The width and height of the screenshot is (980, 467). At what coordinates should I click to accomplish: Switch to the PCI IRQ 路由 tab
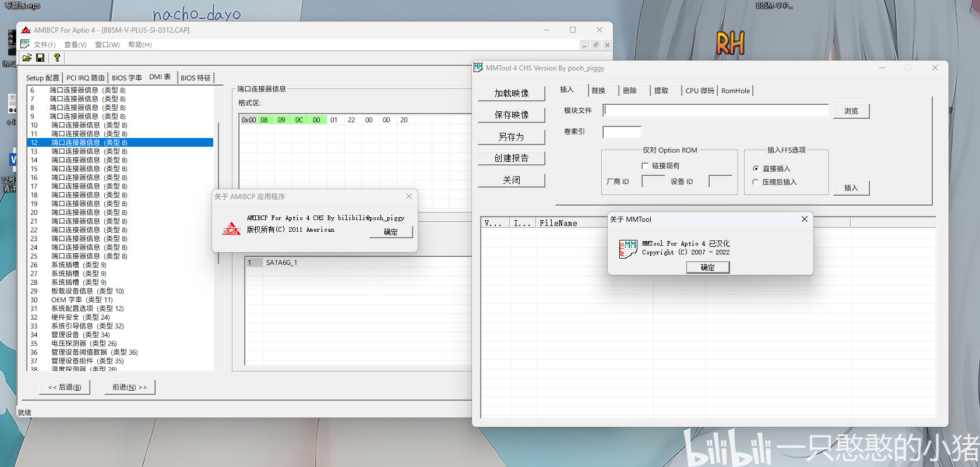85,78
